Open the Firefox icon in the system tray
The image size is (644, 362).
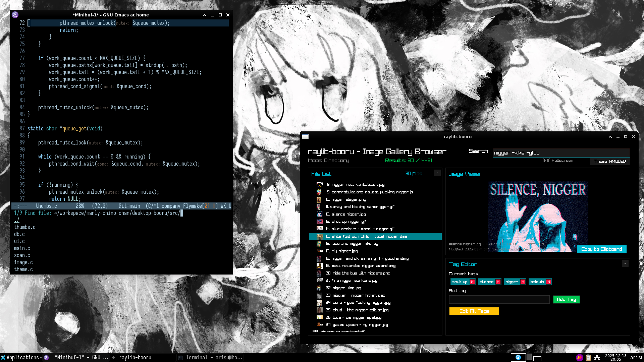(x=579, y=357)
